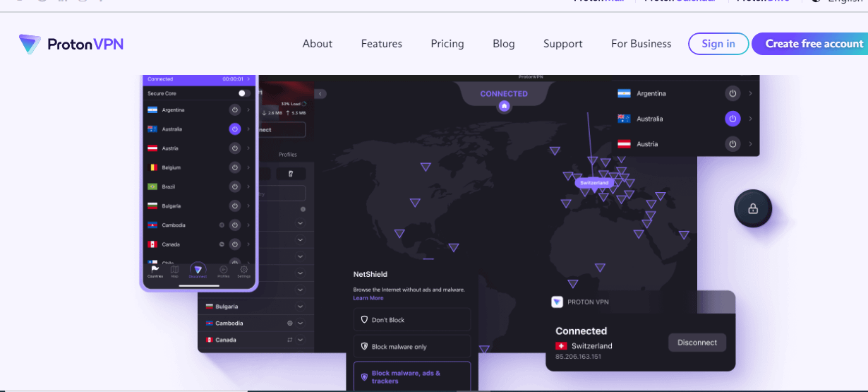Open the For Business page

pyautogui.click(x=641, y=44)
